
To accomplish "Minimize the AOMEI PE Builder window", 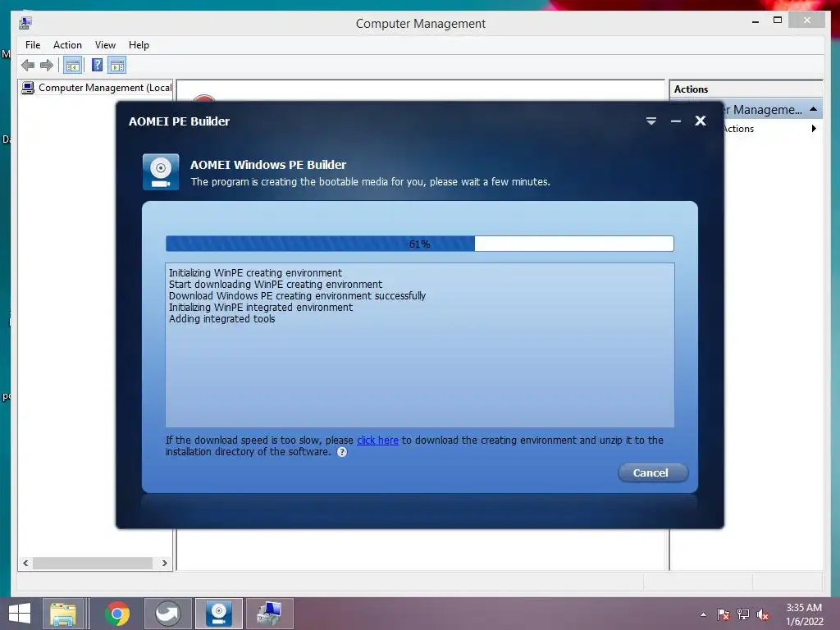I will coord(676,121).
